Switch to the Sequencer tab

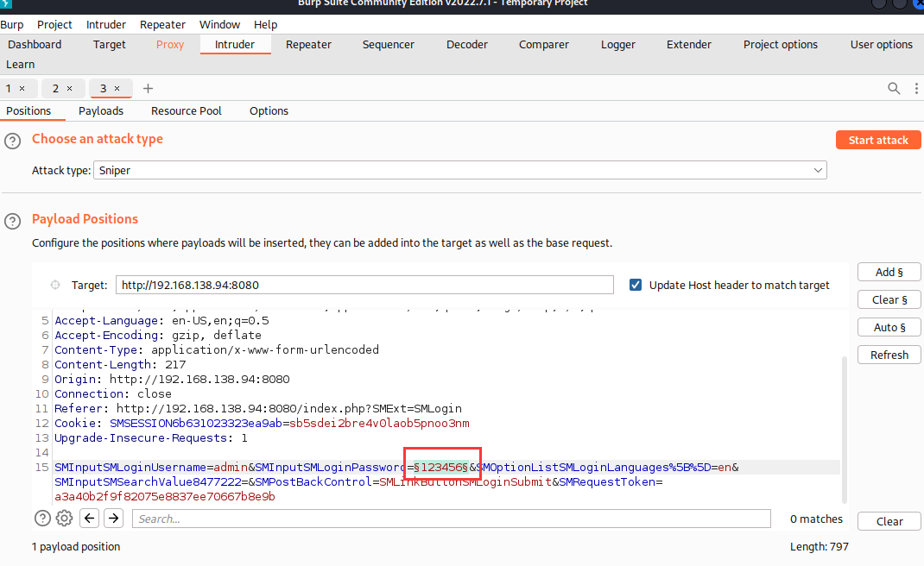[389, 45]
